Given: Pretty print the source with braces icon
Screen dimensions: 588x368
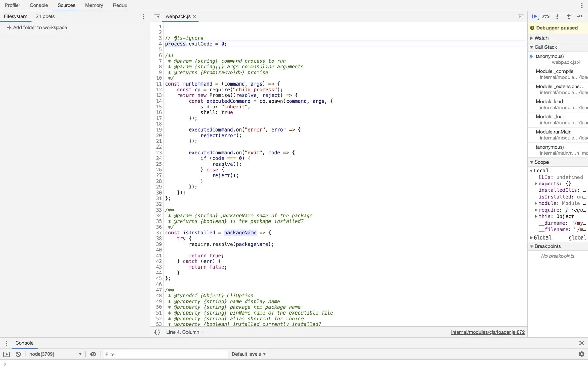Looking at the screenshot, I should coord(157,332).
